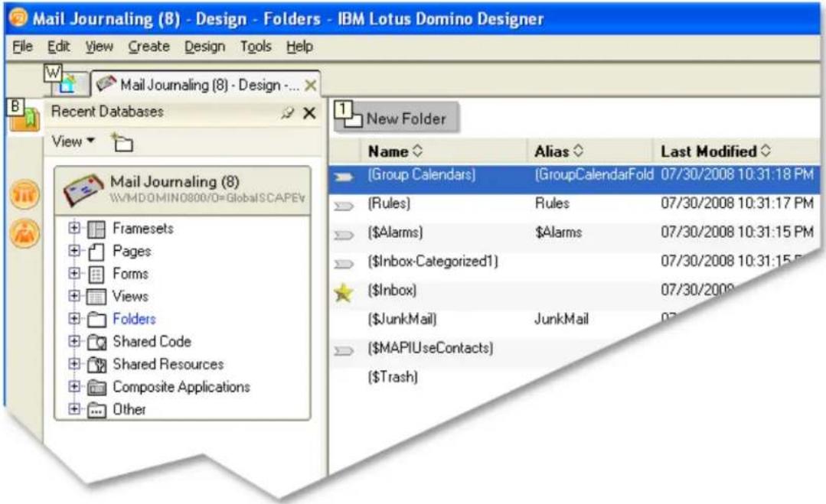Select Forms in the design tree
Image resolution: width=826 pixels, height=504 pixels.
(131, 274)
